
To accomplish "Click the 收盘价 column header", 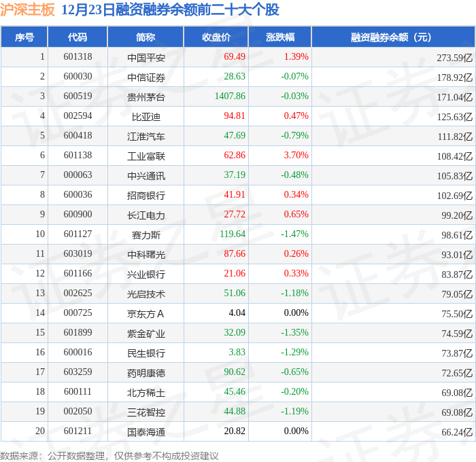I will [216, 37].
